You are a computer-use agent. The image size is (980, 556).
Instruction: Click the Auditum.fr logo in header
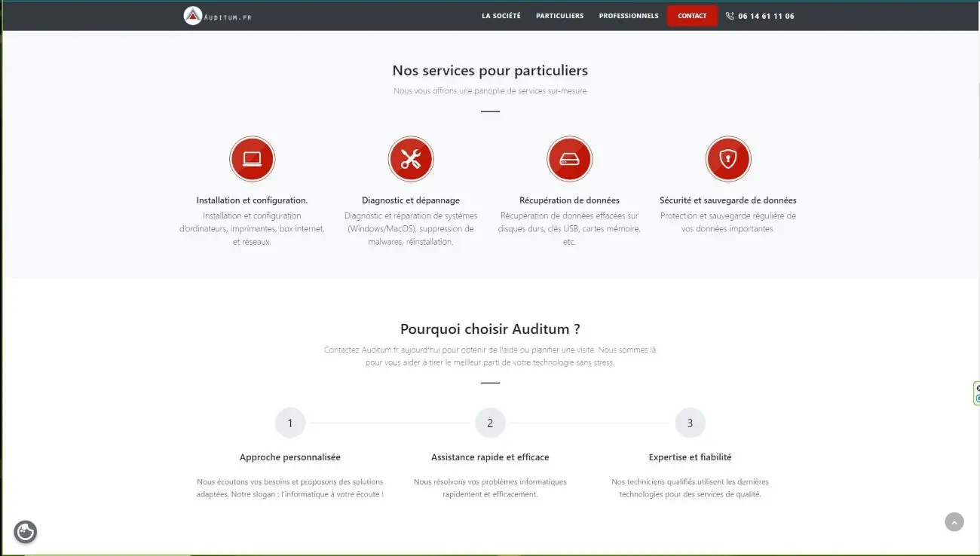point(217,16)
